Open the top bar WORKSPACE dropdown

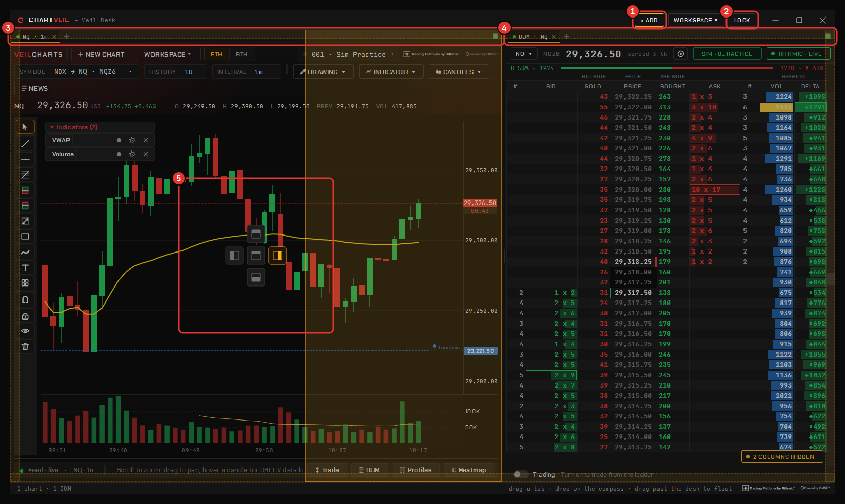pyautogui.click(x=696, y=20)
